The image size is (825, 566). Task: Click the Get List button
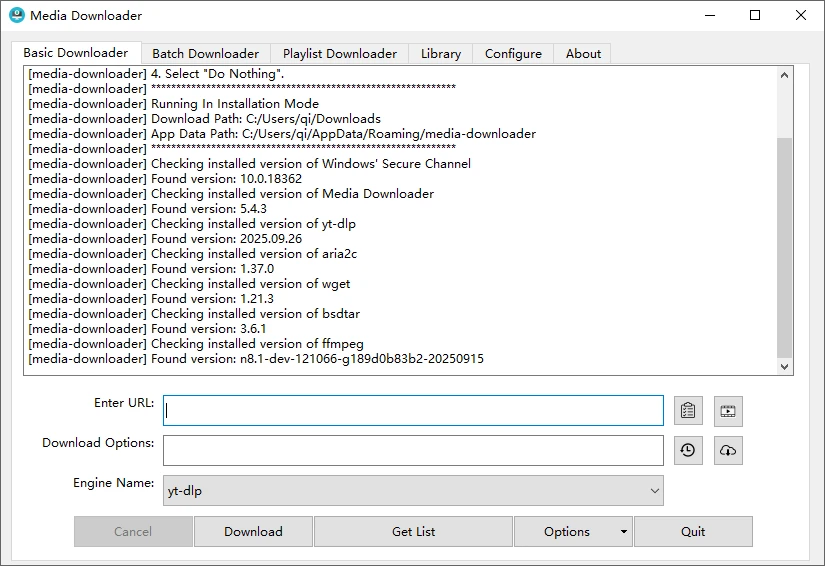(x=413, y=532)
